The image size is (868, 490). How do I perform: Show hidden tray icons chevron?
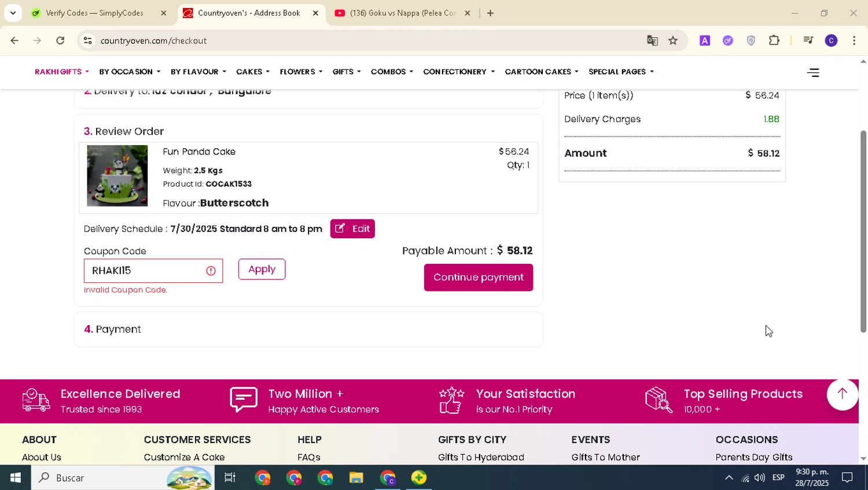click(729, 478)
